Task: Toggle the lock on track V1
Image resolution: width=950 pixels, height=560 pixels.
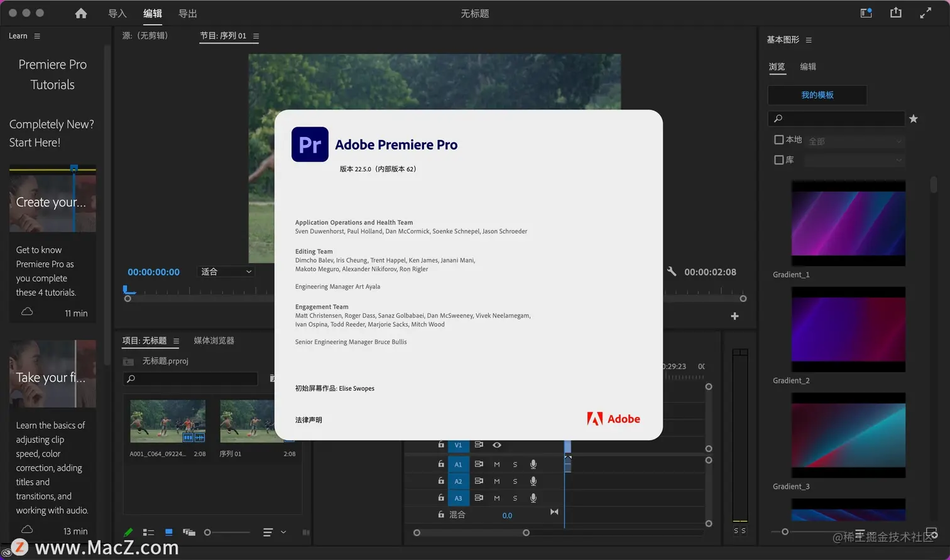Action: point(441,445)
